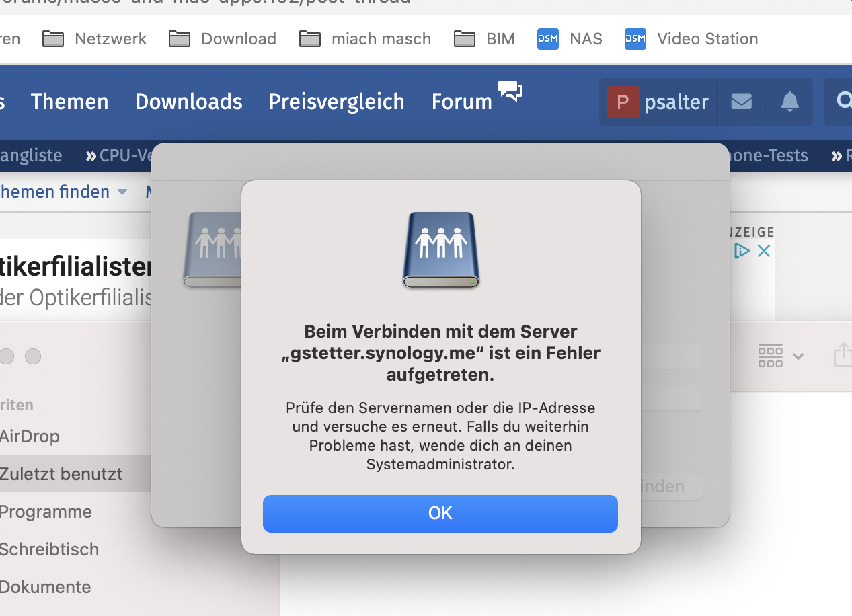Switch to 'Preisvergleich' in the navigation

(x=336, y=102)
